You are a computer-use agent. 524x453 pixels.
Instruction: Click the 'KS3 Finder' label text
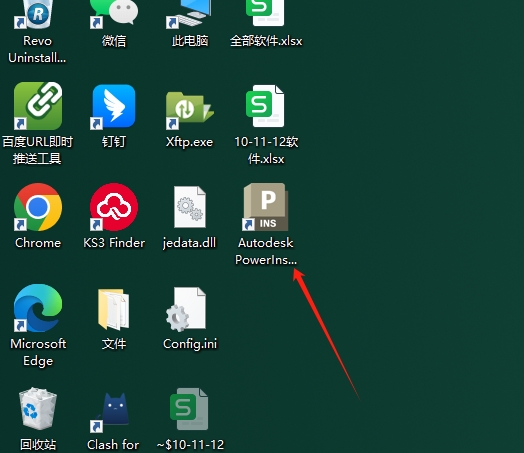click(114, 243)
